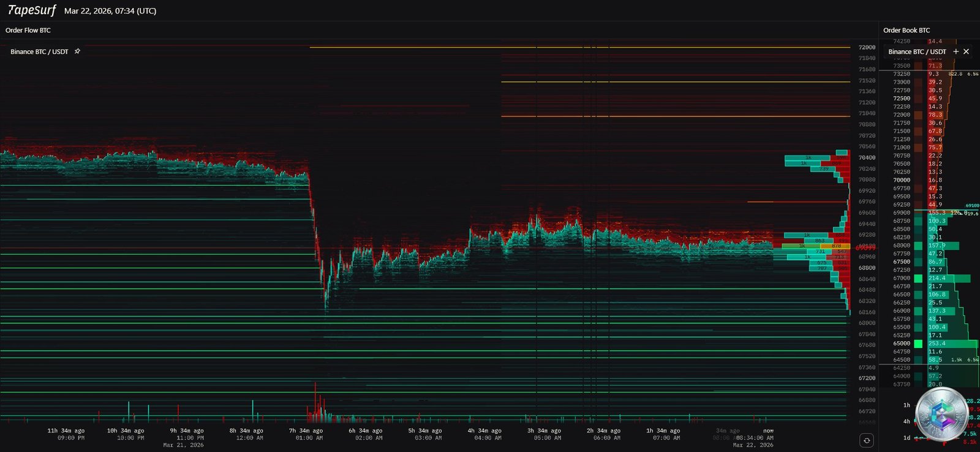Click the 67500 bid level showing 86.7
Screen dimensions: 980x452
pos(929,262)
